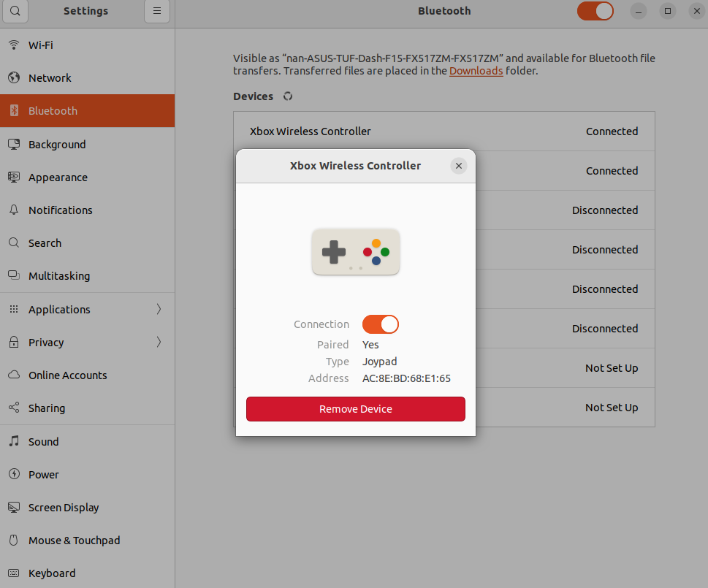Open Multitasking settings
Viewport: 708px width, 588px height.
[87, 275]
